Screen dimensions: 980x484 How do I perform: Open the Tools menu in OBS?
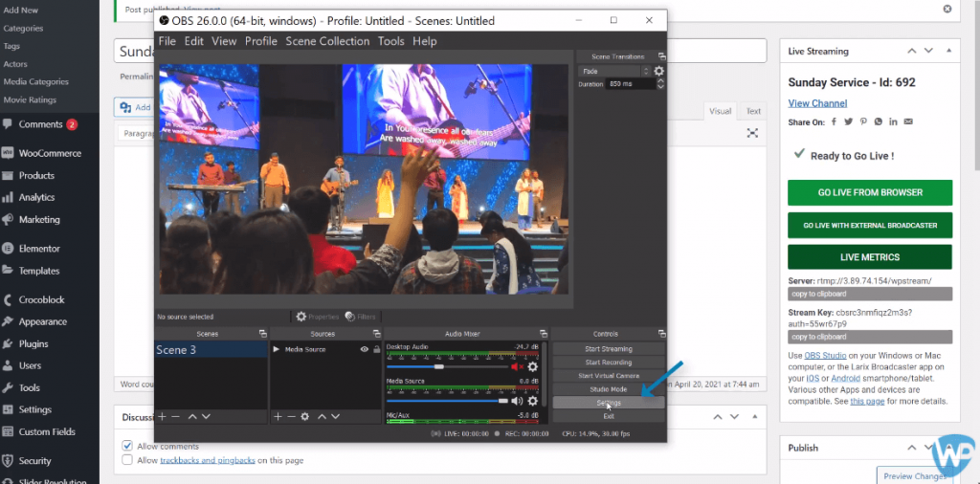point(390,41)
